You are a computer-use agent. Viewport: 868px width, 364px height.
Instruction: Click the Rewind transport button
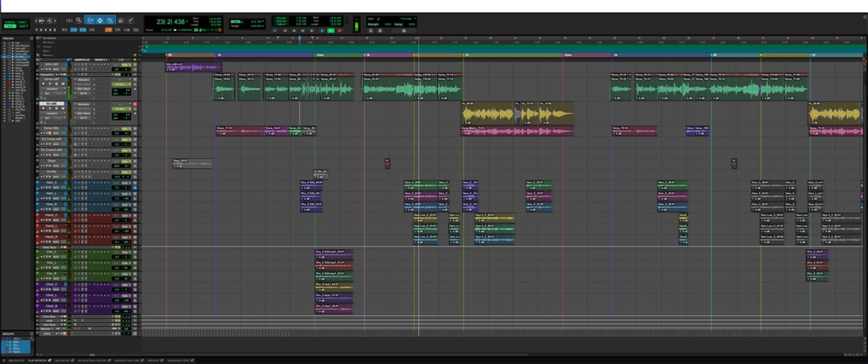294,31
